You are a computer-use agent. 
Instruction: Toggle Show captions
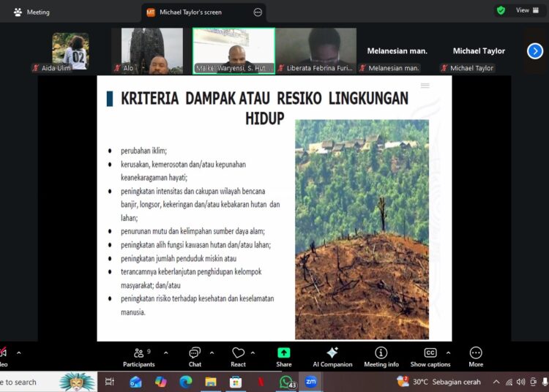(430, 358)
